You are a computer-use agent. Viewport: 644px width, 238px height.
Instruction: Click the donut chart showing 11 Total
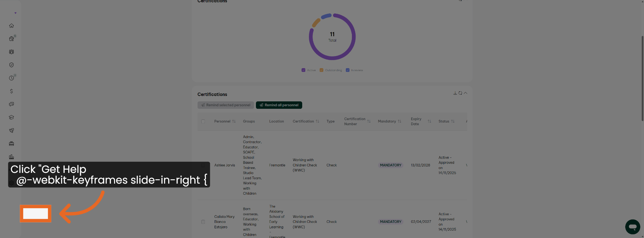tap(332, 37)
